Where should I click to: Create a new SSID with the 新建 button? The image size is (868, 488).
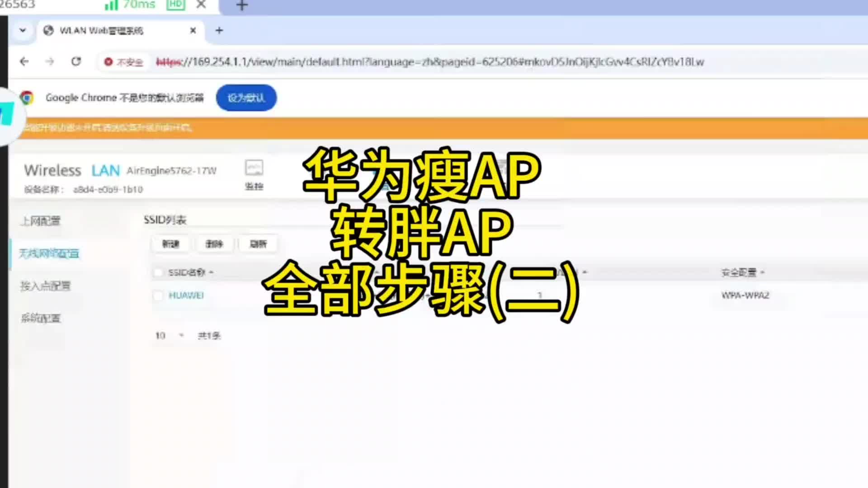click(x=171, y=244)
